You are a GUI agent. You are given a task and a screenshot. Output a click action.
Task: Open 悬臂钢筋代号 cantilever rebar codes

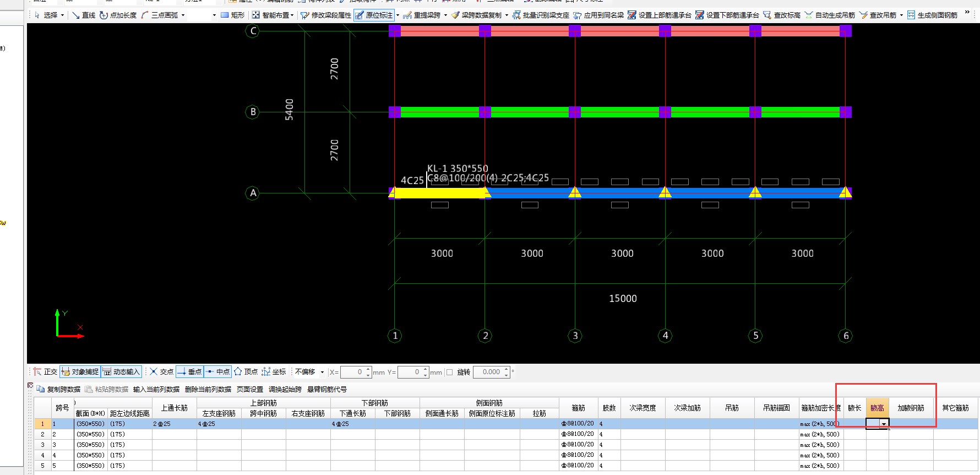click(326, 389)
